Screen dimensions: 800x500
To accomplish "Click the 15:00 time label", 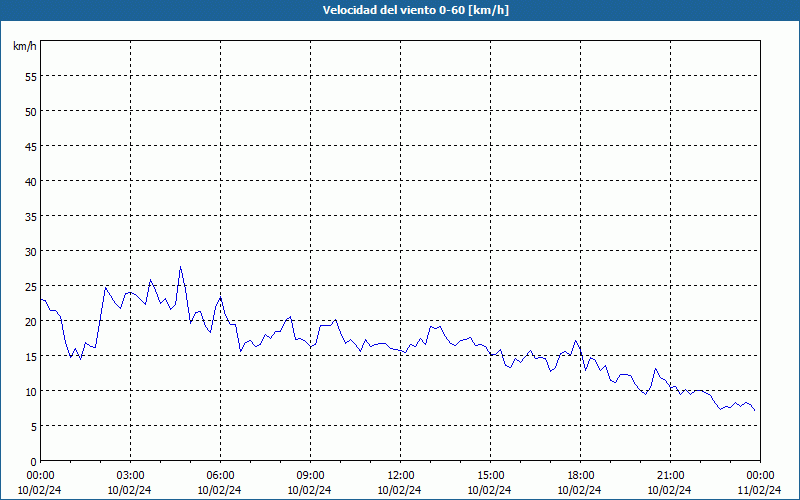I will 490,476.
